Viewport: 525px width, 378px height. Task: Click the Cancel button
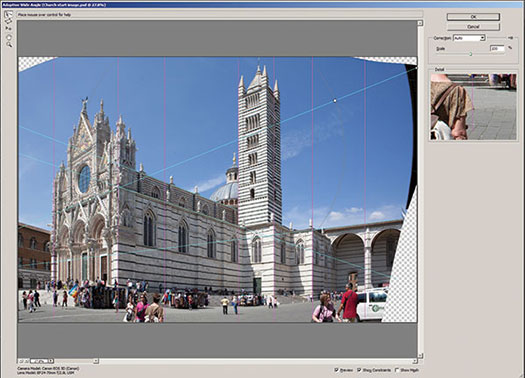point(473,26)
